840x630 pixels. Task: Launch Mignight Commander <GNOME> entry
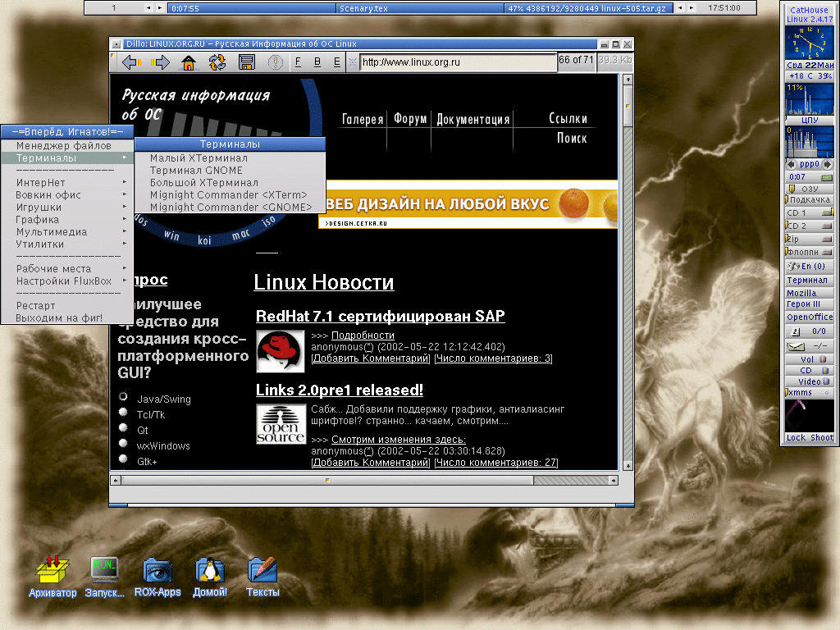click(230, 208)
